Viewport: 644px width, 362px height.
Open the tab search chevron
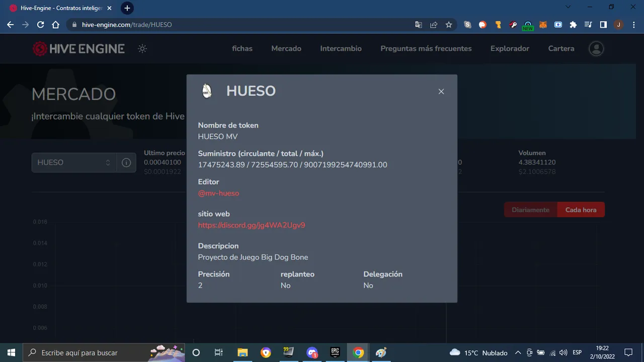point(568,7)
